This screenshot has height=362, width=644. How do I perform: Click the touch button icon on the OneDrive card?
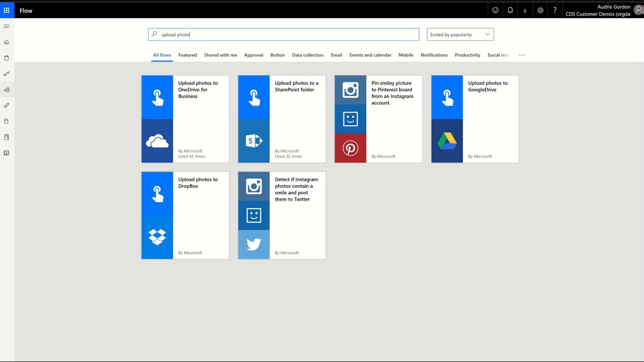coord(157,97)
